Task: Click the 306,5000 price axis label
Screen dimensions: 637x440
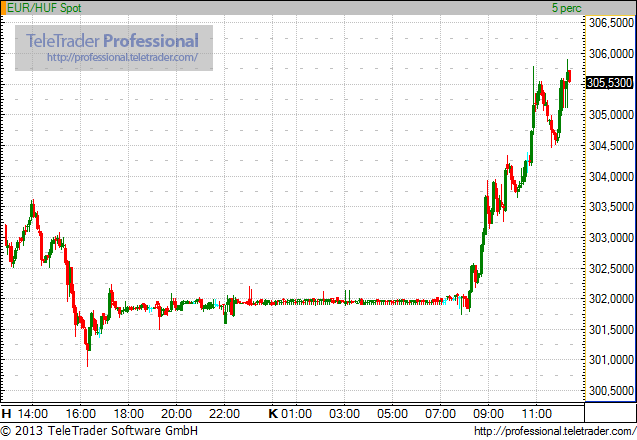Action: point(611,23)
